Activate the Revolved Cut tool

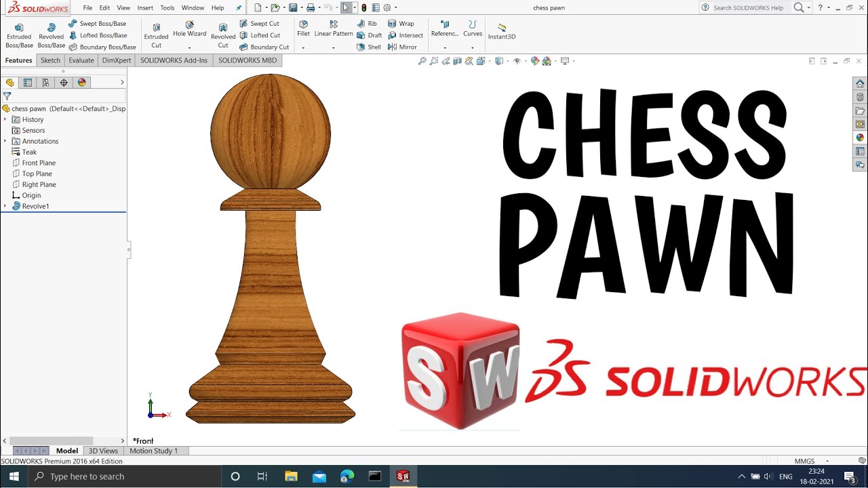click(223, 35)
